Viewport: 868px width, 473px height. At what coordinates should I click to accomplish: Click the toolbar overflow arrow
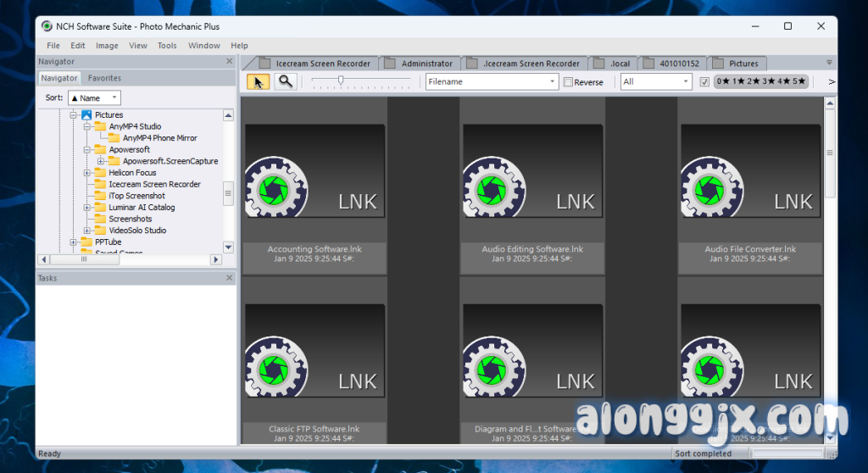pos(831,82)
